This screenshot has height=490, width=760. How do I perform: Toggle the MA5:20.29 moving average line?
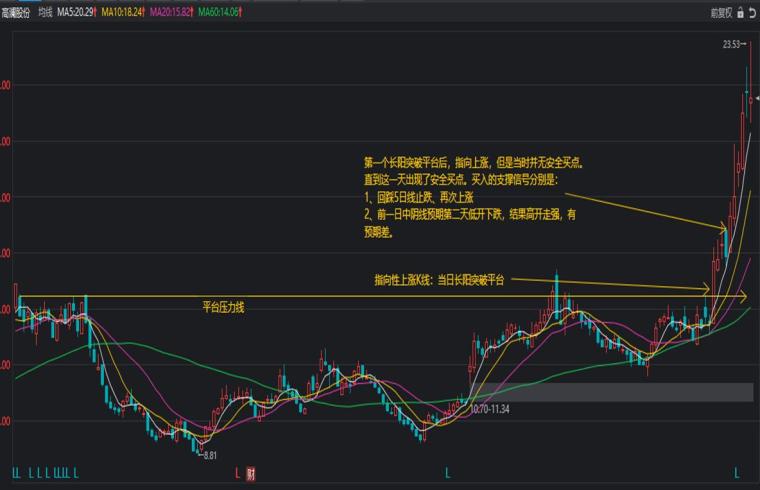pyautogui.click(x=77, y=12)
